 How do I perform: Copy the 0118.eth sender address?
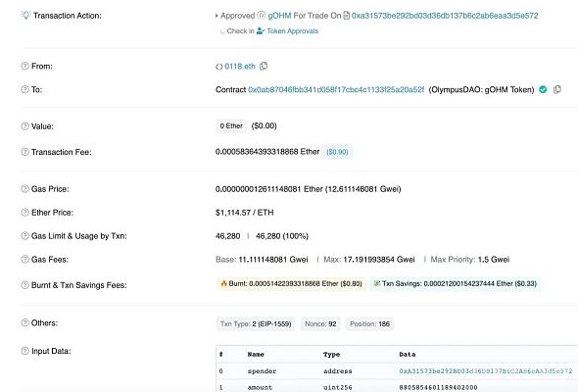pos(264,66)
